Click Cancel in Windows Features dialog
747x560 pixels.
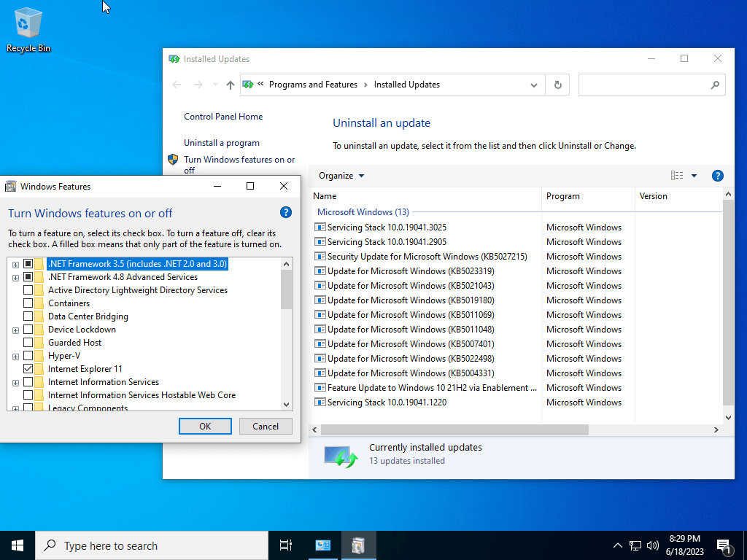pyautogui.click(x=266, y=426)
